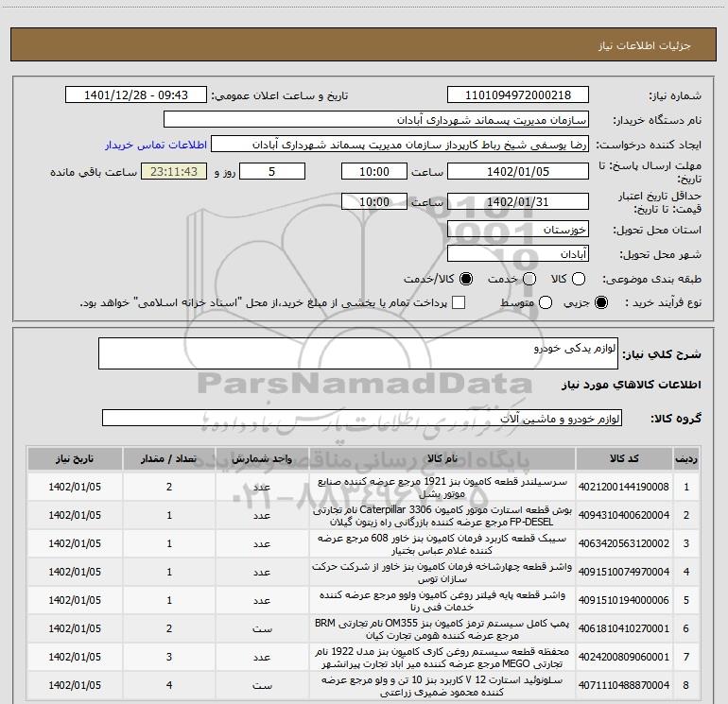Click delivery city field آبادان
This screenshot has width=728, height=704.
(518, 254)
